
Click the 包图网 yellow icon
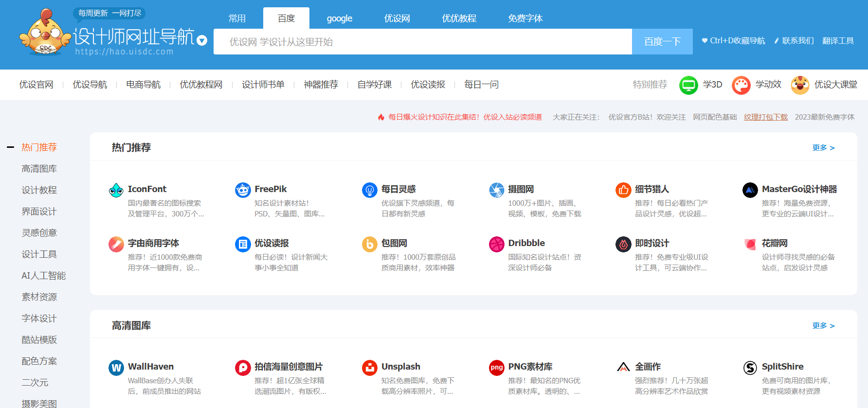coord(370,244)
